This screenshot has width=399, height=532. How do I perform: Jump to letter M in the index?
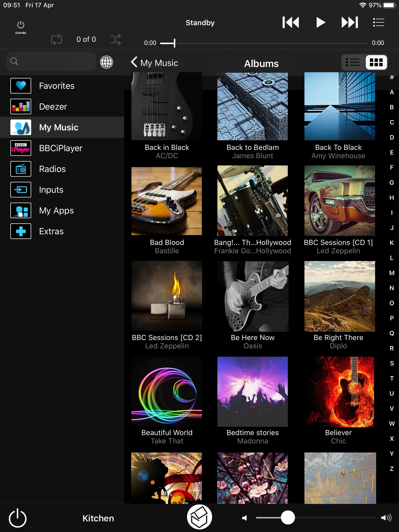[392, 273]
